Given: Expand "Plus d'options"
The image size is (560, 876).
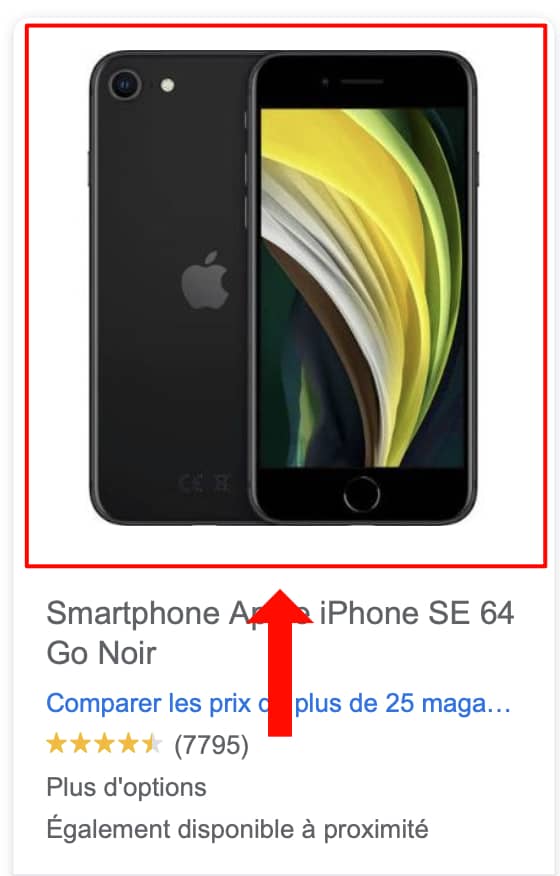Looking at the screenshot, I should [126, 787].
